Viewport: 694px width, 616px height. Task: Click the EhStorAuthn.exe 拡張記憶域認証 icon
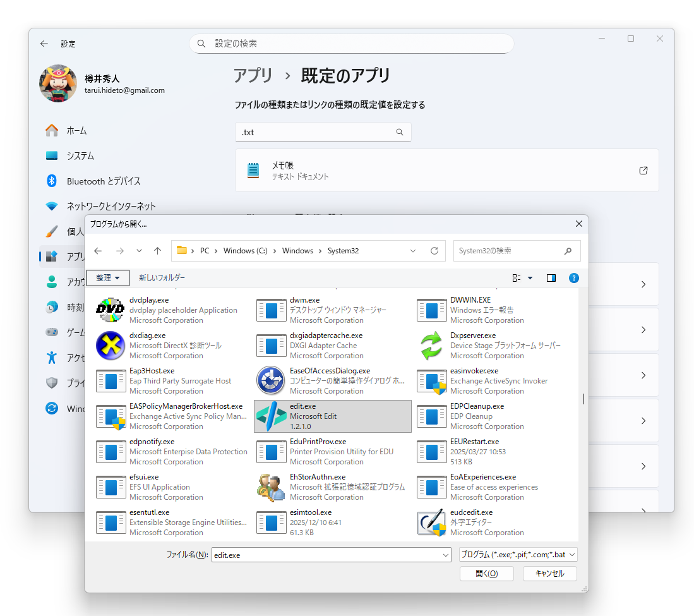(271, 487)
